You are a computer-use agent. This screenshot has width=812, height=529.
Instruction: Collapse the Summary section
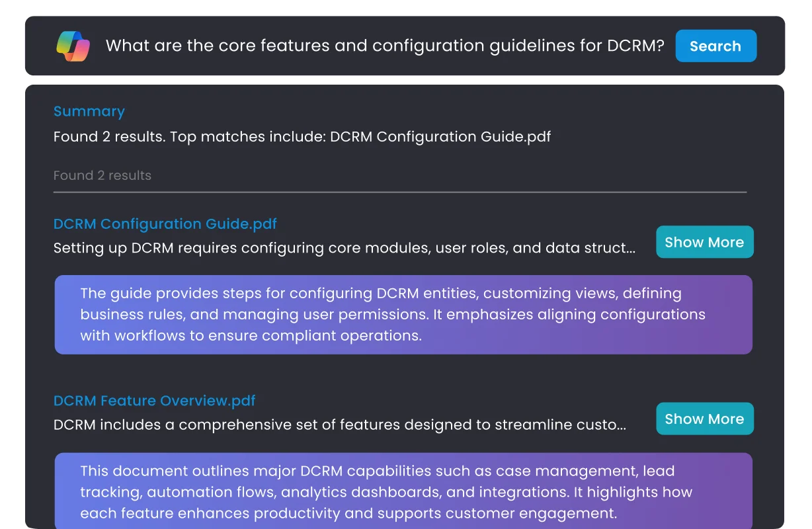(x=89, y=111)
